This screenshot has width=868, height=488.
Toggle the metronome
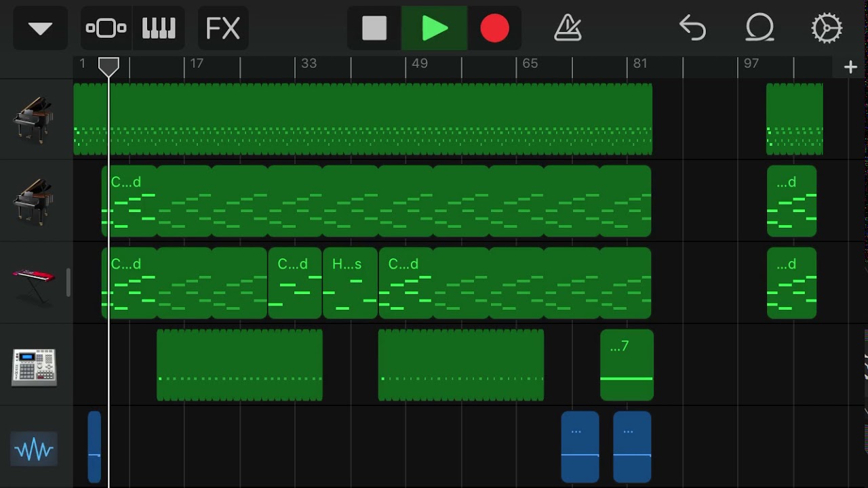coord(568,28)
